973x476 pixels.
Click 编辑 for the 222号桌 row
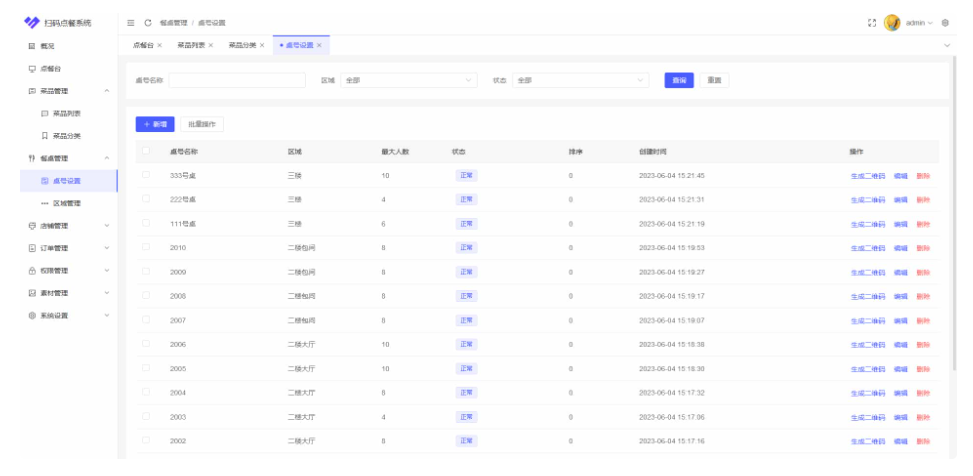[x=900, y=200]
